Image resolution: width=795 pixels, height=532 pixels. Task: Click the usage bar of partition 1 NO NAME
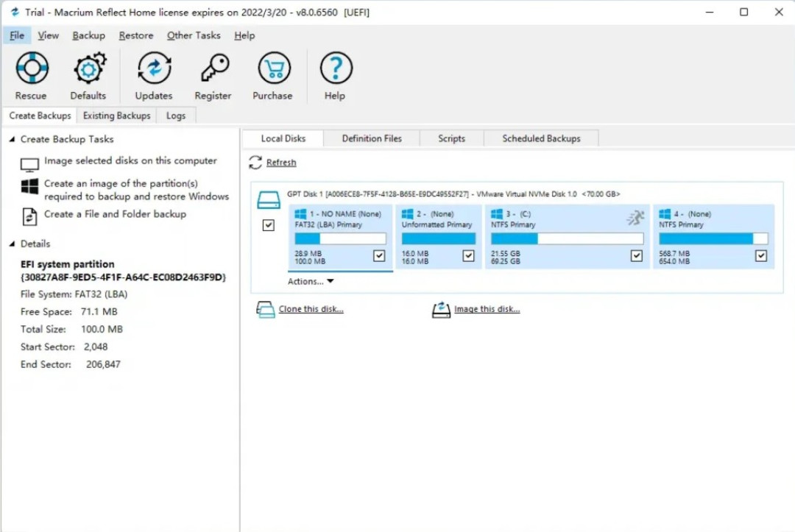coord(340,238)
